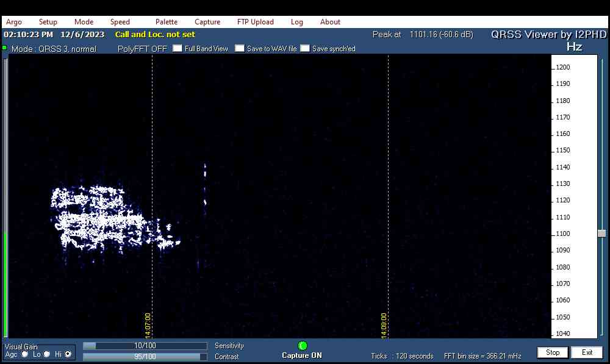Click the FFT bin size 366.21 mHz text

click(x=483, y=356)
